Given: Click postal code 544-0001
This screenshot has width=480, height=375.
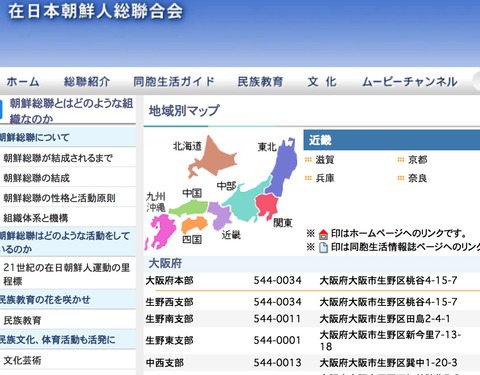Looking at the screenshot, I should pos(277,340).
